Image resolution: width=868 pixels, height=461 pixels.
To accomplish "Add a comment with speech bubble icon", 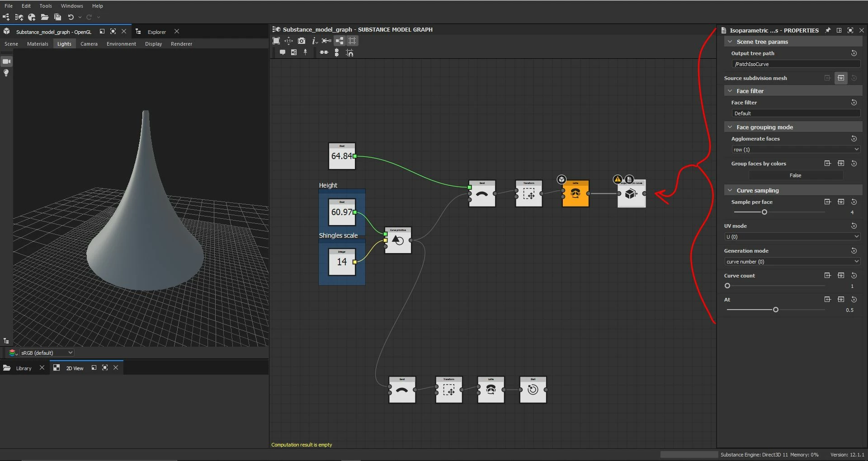I will coord(282,52).
